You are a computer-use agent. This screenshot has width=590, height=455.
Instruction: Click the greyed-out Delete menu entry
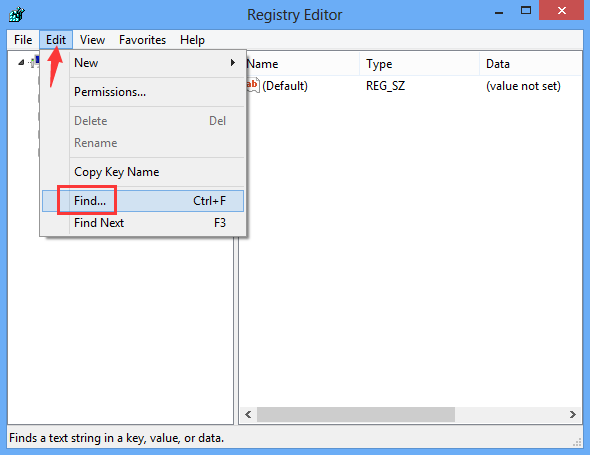[x=143, y=121]
